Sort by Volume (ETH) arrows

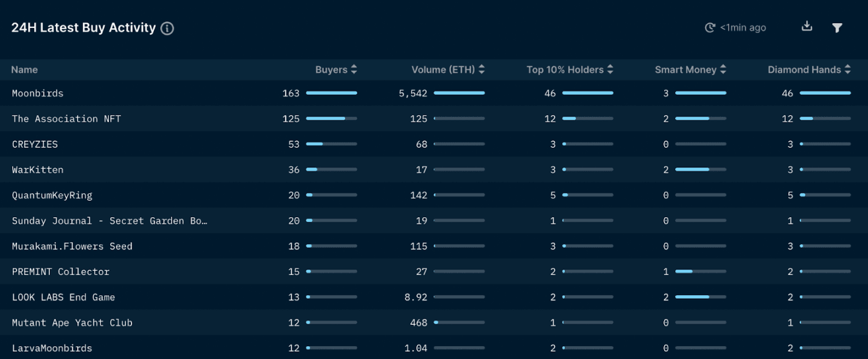[481, 70]
